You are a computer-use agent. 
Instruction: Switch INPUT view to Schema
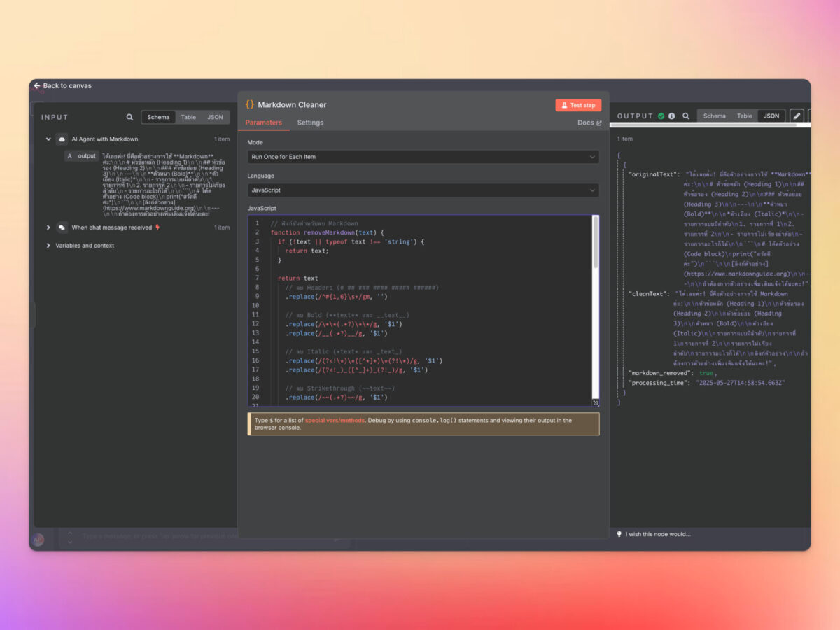click(x=158, y=117)
